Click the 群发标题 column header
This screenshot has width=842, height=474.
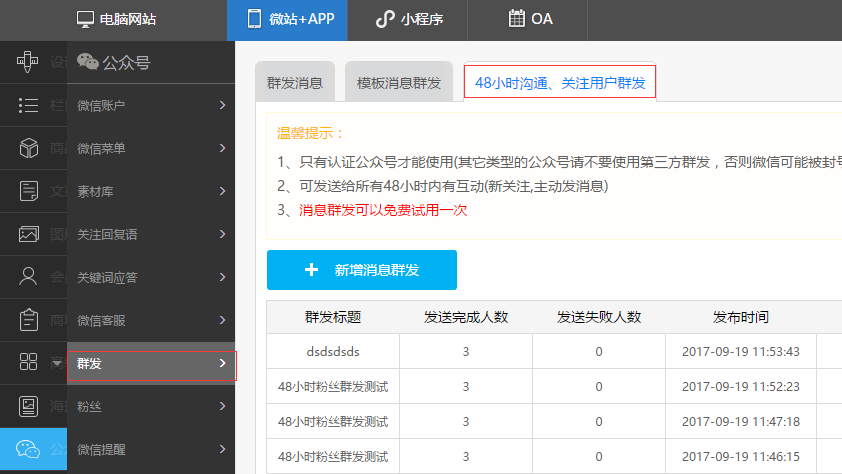point(333,317)
